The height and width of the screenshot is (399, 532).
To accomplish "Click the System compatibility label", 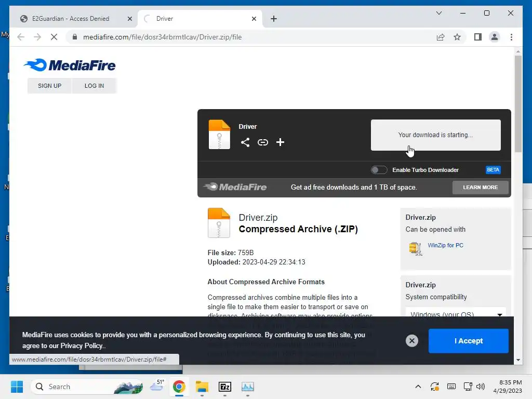I will (436, 297).
